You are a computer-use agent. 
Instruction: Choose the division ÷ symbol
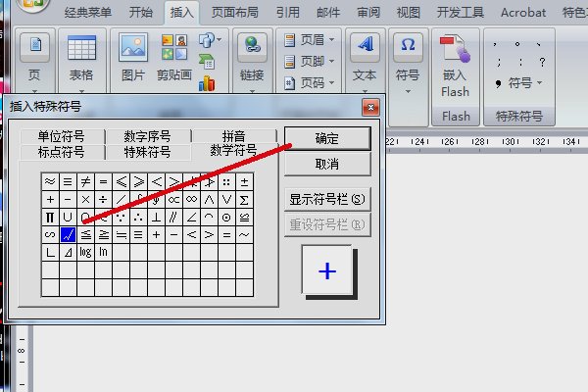(x=103, y=200)
